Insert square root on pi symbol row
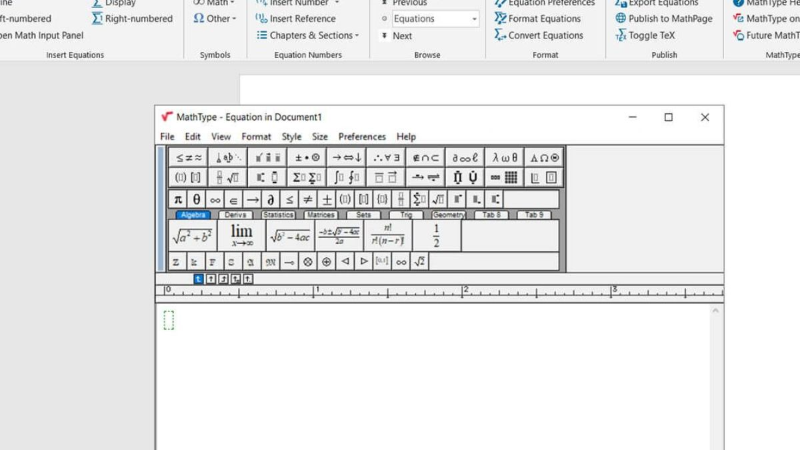The image size is (800, 450). [x=438, y=199]
